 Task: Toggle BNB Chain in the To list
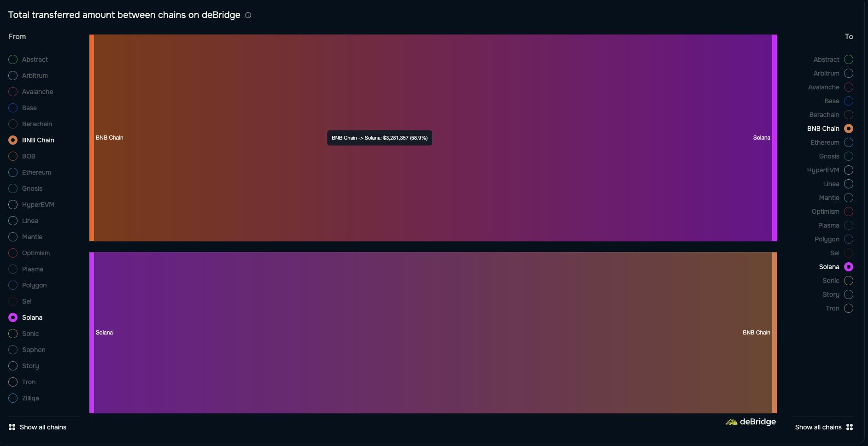click(x=848, y=129)
